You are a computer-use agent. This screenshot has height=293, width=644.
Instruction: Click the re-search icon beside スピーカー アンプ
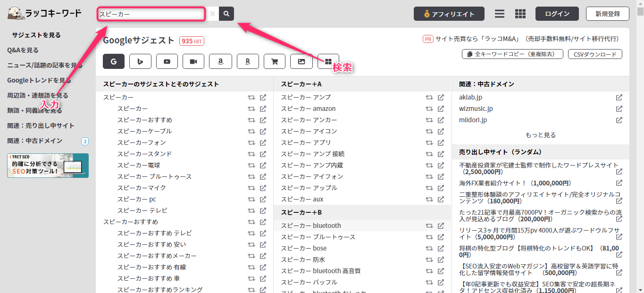point(429,97)
